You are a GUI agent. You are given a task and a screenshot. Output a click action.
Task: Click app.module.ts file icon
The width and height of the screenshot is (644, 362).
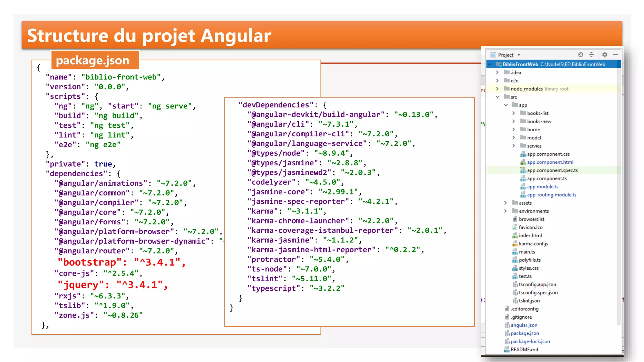tap(523, 187)
